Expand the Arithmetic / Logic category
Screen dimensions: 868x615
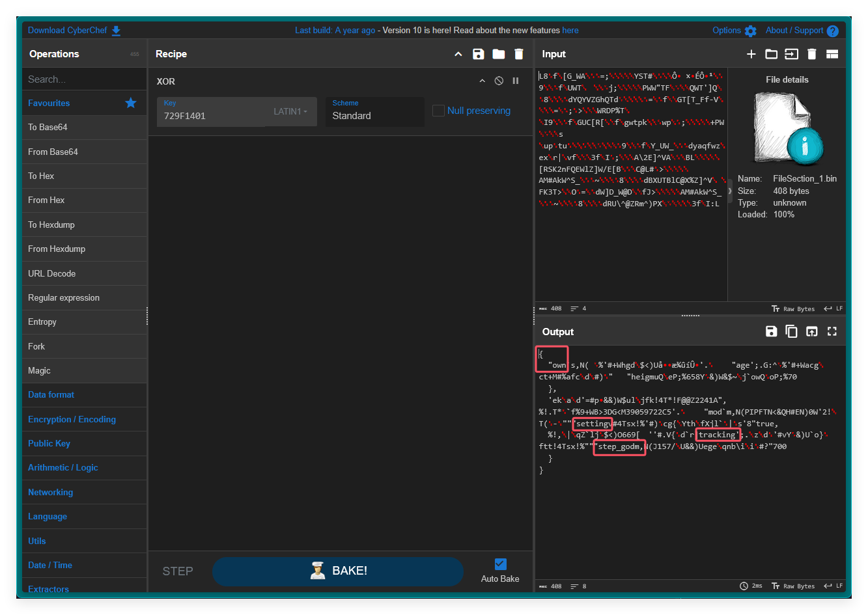click(x=84, y=468)
